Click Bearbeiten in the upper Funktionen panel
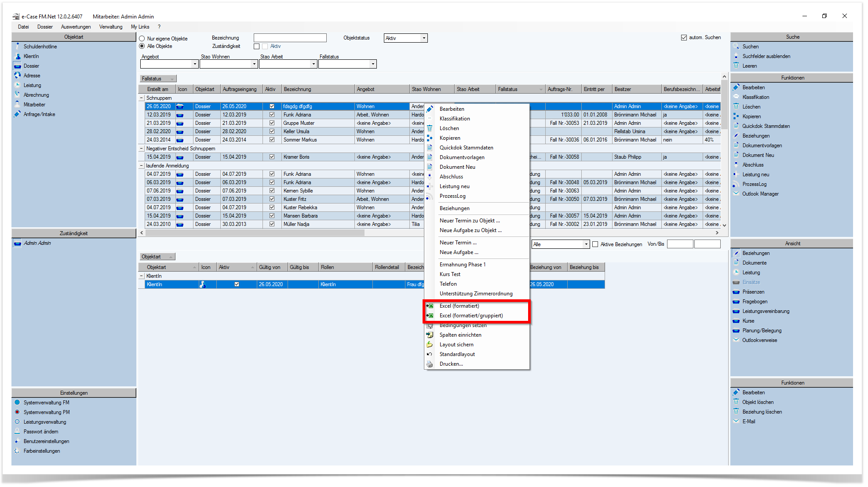The height and width of the screenshot is (487, 868). 754,87
